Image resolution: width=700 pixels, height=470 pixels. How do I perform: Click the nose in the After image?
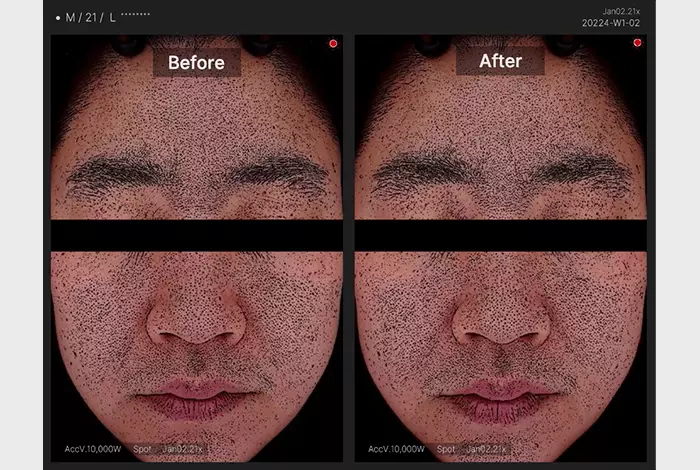point(500,320)
